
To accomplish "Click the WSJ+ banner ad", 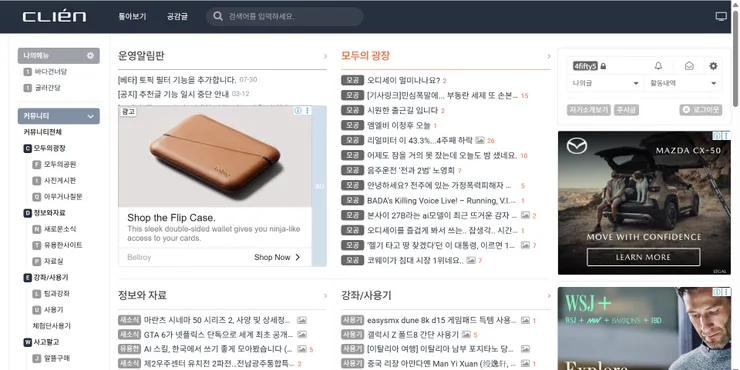I will pos(644,328).
